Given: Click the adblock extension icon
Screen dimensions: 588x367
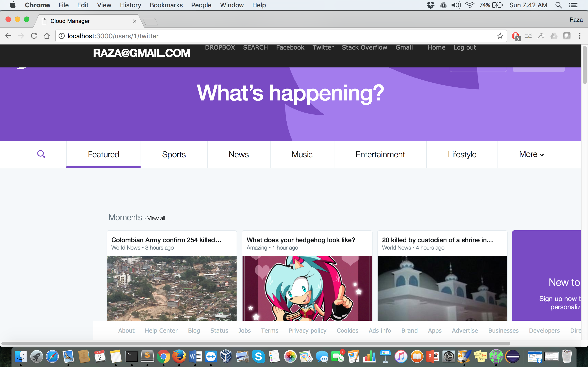Looking at the screenshot, I should click(x=515, y=36).
